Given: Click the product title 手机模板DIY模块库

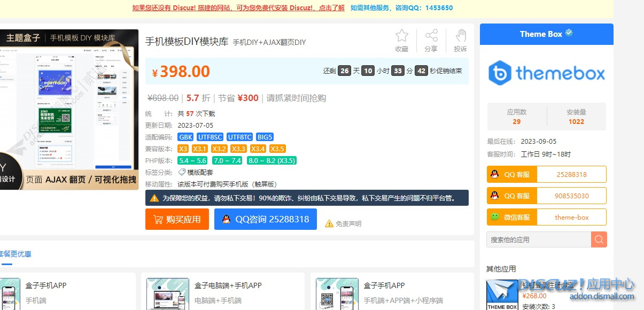Looking at the screenshot, I should 187,41.
